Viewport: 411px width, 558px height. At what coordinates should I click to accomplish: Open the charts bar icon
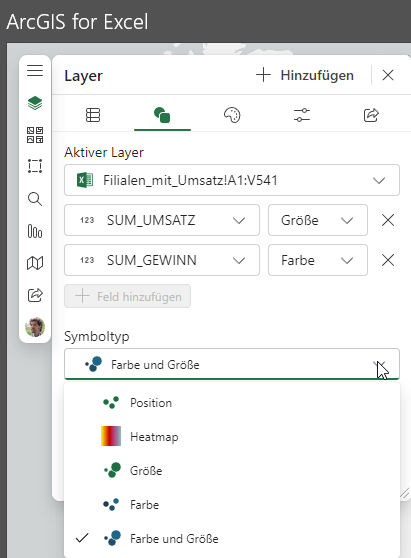[x=35, y=231]
